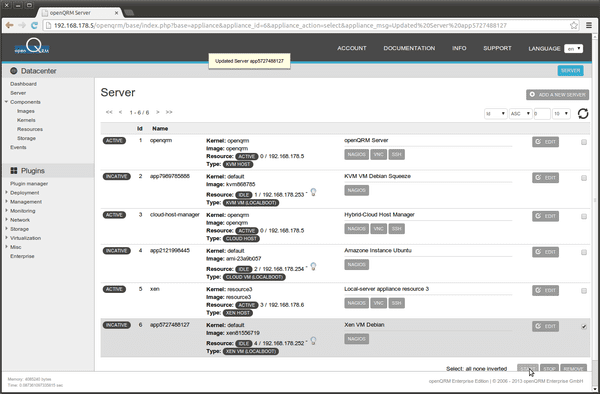Click the Datacenter section icon

[14, 71]
